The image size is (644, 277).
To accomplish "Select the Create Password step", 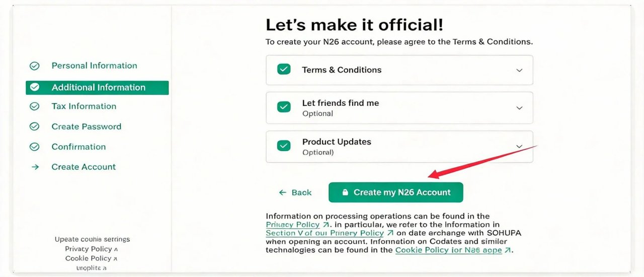I will [x=86, y=126].
